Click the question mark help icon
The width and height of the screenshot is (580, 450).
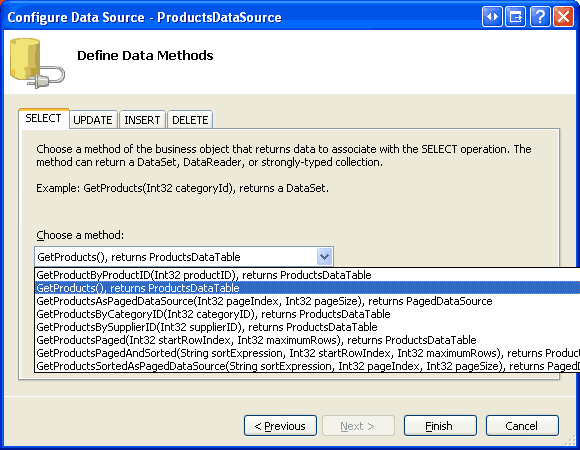[540, 17]
